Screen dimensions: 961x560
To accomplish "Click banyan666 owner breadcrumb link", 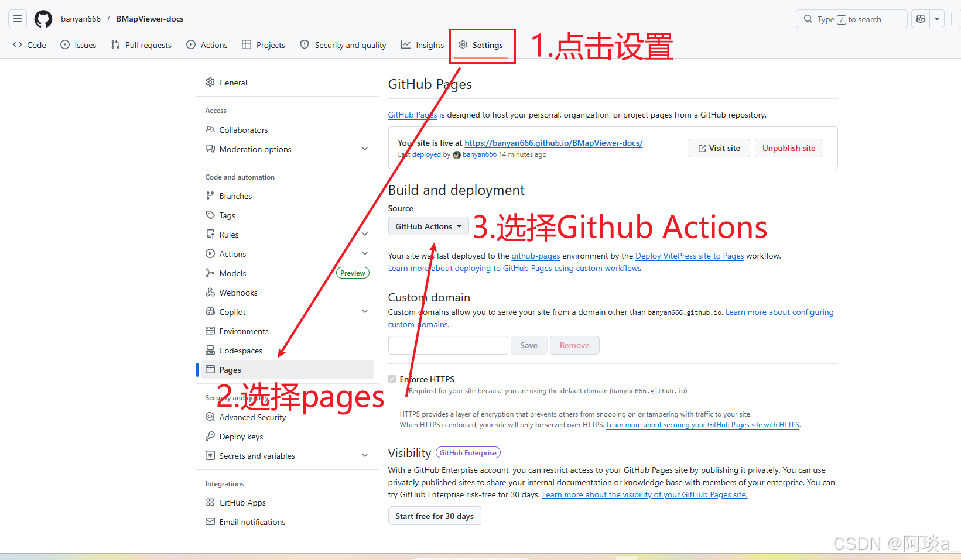I will (x=81, y=19).
